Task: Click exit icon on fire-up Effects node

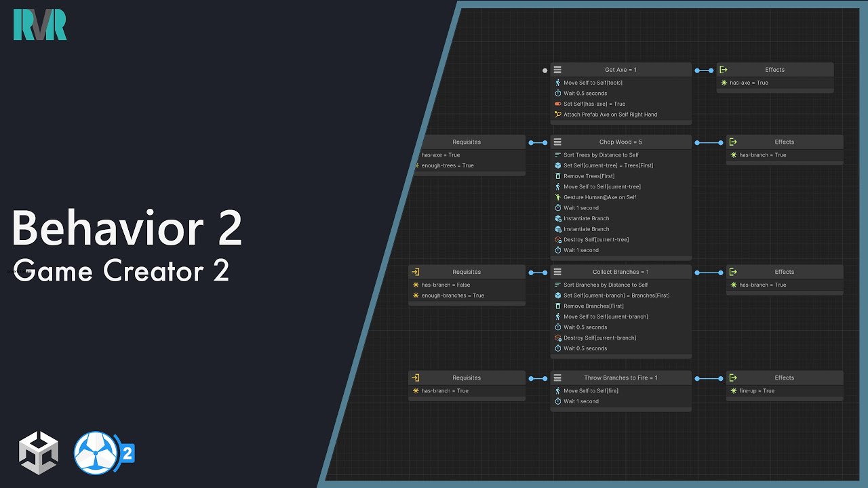Action: point(733,378)
